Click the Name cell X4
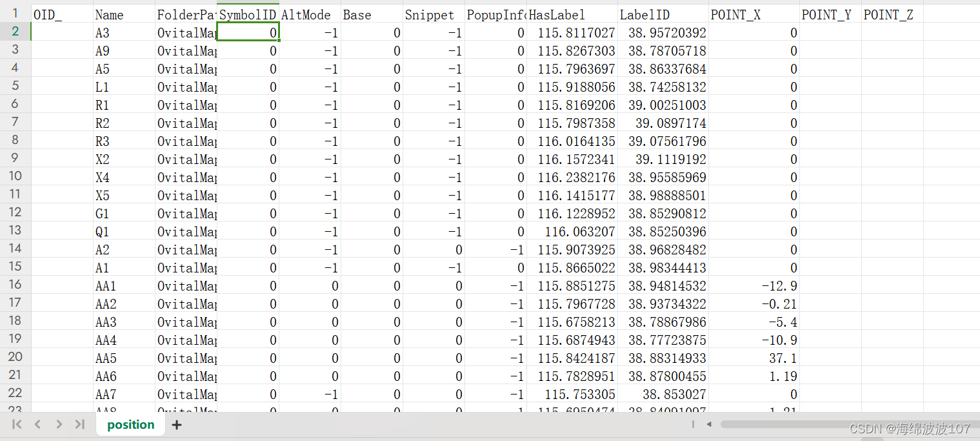This screenshot has width=980, height=441. (124, 177)
